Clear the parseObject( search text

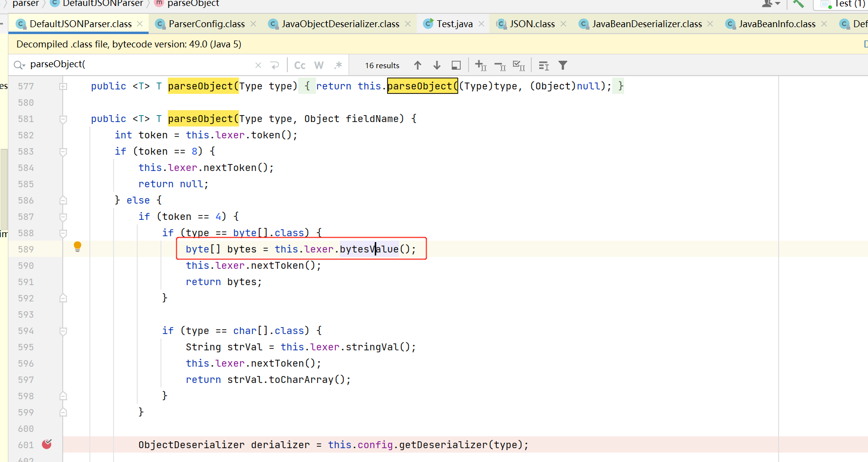[258, 65]
